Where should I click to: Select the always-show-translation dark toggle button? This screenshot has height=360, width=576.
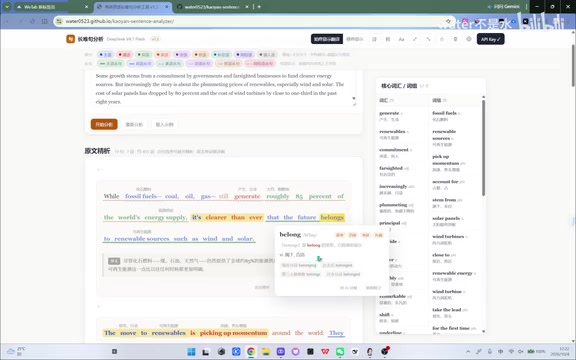point(327,39)
